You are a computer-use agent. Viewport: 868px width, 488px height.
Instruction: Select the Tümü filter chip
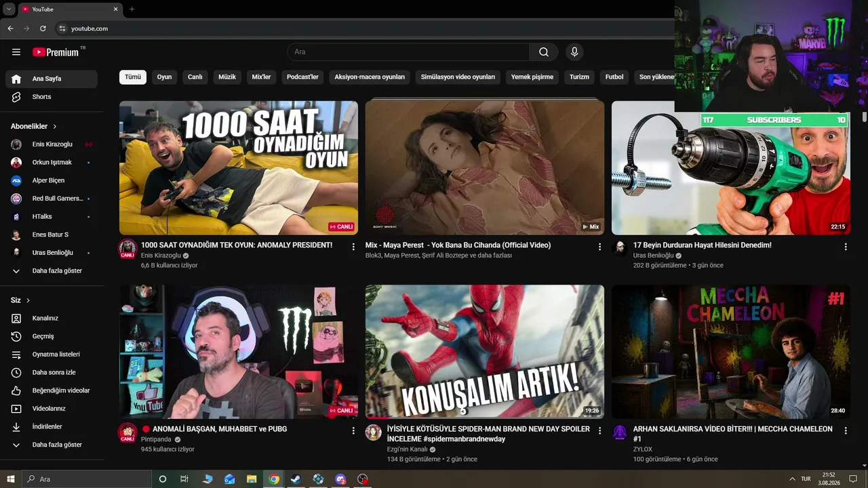click(x=133, y=77)
